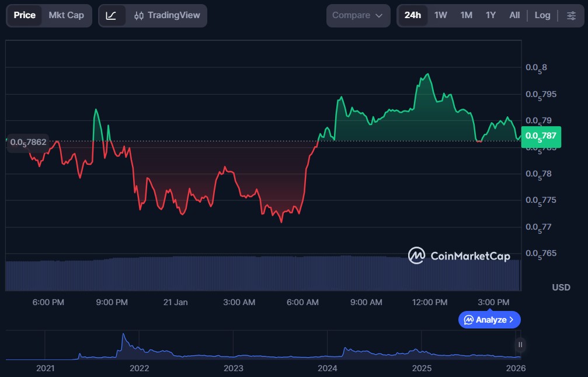The width and height of the screenshot is (588, 377).
Task: Switch chart to Mkt Cap view
Action: (x=66, y=16)
